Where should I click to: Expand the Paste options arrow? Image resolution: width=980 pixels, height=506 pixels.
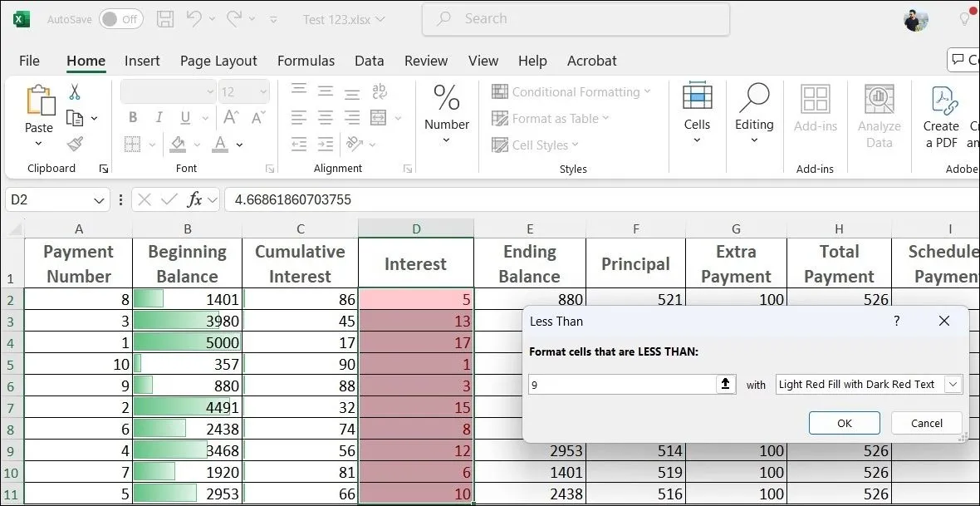pyautogui.click(x=39, y=143)
